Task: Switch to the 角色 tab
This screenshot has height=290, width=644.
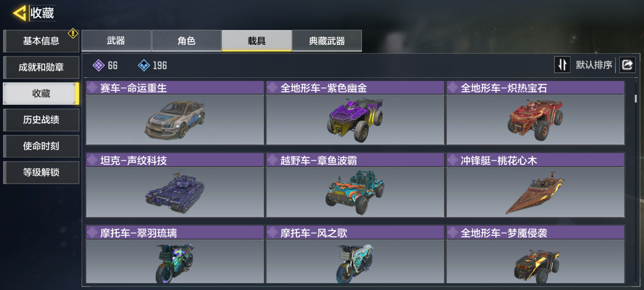Action: pyautogui.click(x=186, y=41)
